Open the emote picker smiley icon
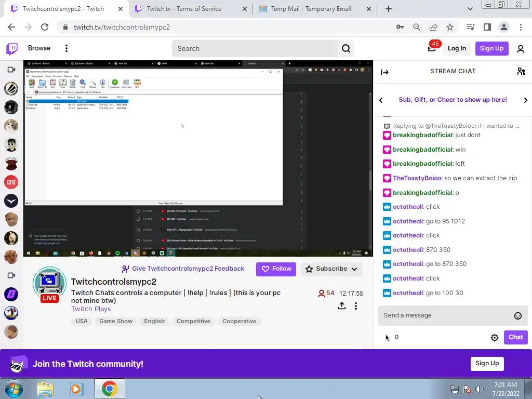The height and width of the screenshot is (399, 532). click(x=518, y=316)
